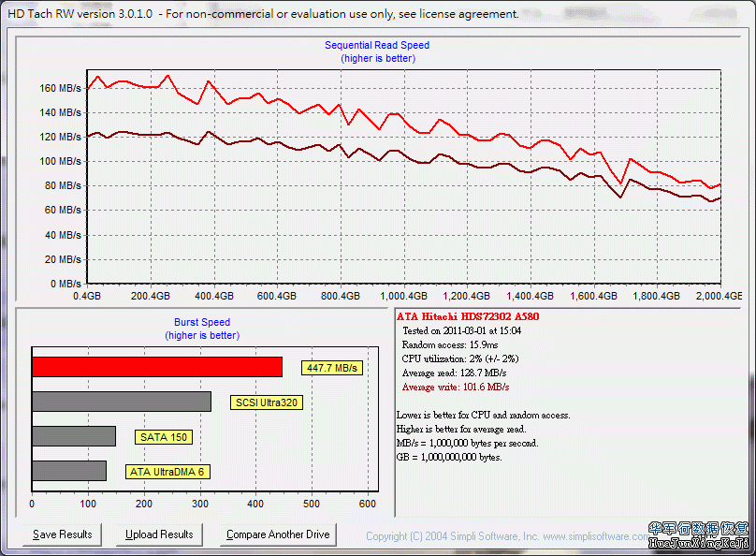756x556 pixels.
Task: Click the www.simplisoftware.com copyright text
Action: (x=505, y=536)
